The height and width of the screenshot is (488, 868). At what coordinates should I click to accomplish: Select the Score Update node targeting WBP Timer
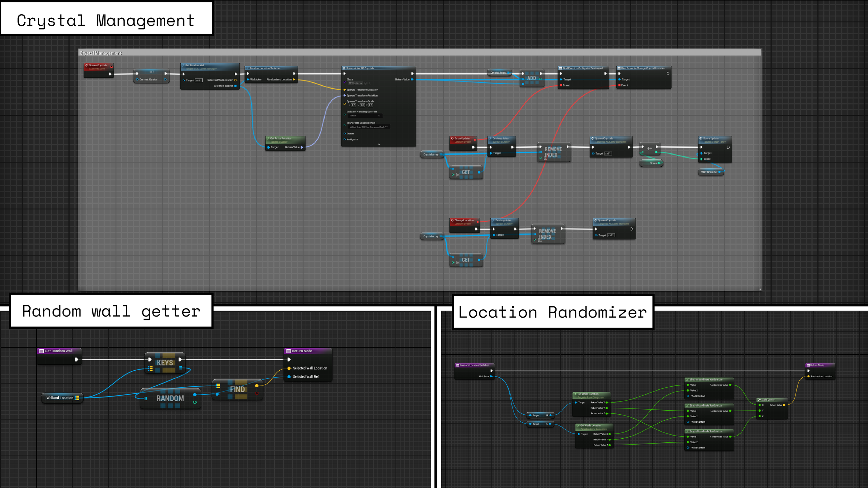[x=715, y=149]
